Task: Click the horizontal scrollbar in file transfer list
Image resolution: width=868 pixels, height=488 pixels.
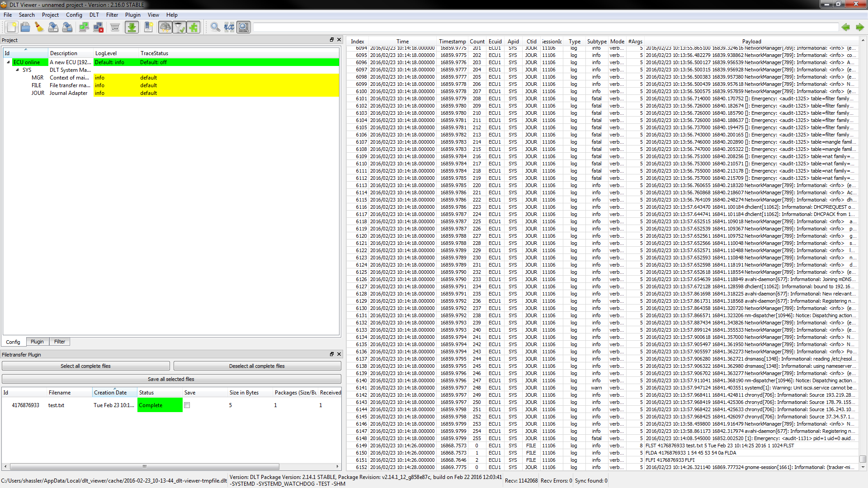Action: [145, 466]
